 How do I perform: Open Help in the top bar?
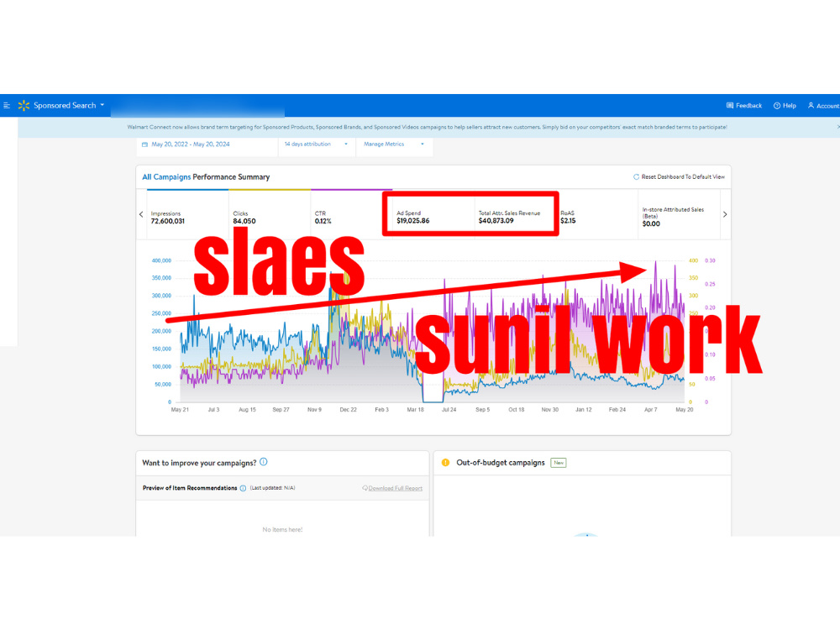coord(785,106)
